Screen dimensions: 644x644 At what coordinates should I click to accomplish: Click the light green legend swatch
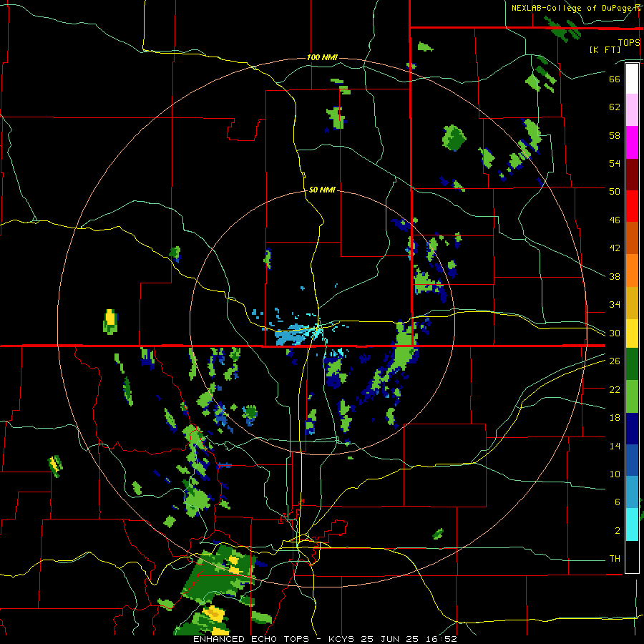coord(632,396)
